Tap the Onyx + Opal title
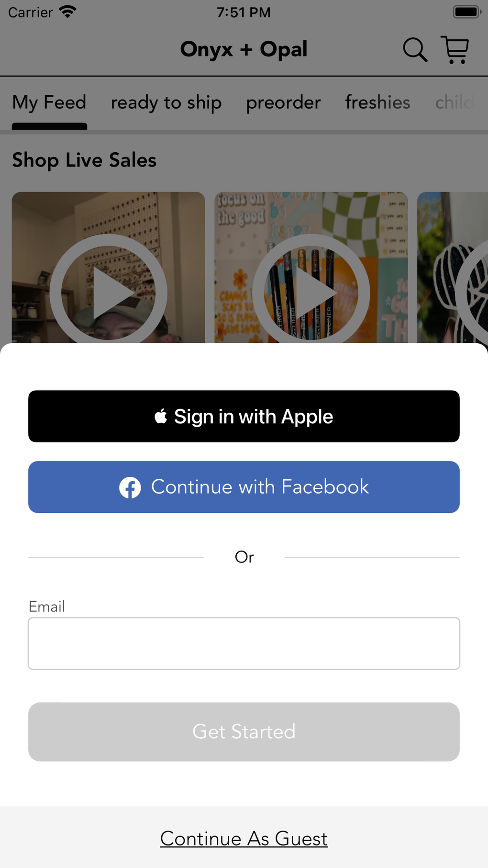The image size is (488, 868). pos(244,49)
